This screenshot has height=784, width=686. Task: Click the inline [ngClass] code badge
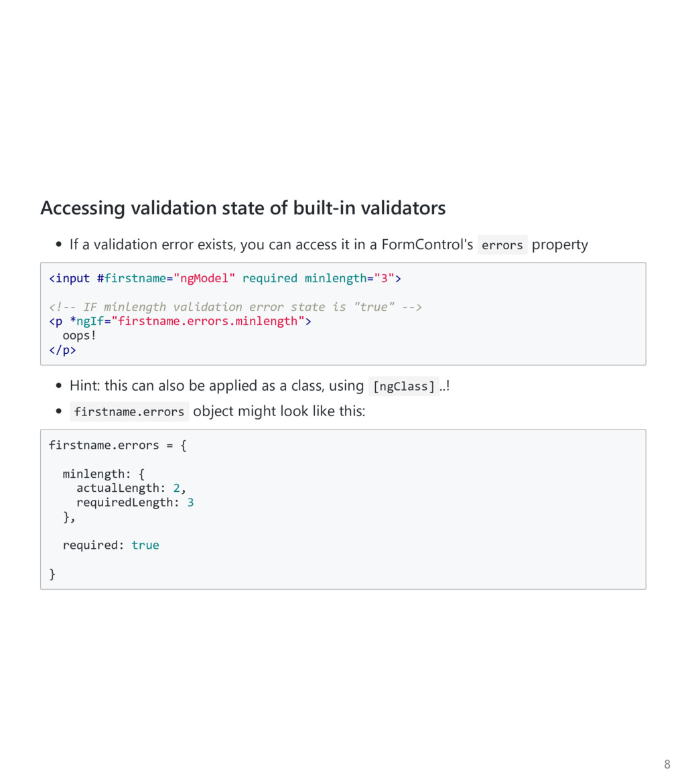click(x=404, y=387)
